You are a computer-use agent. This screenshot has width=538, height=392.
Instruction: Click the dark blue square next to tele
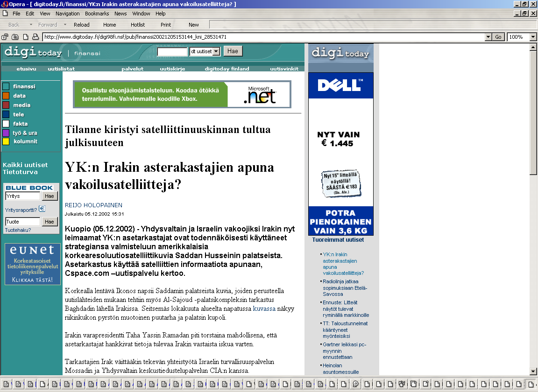click(x=6, y=114)
